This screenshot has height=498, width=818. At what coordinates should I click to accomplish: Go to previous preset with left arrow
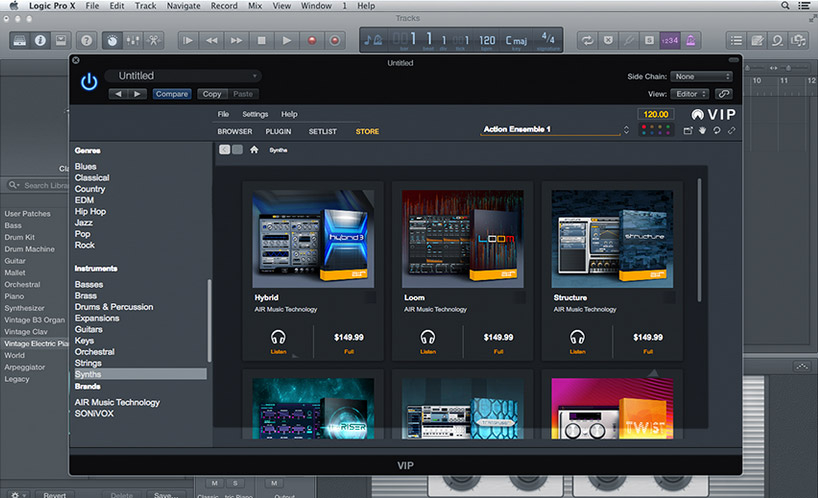click(x=118, y=94)
